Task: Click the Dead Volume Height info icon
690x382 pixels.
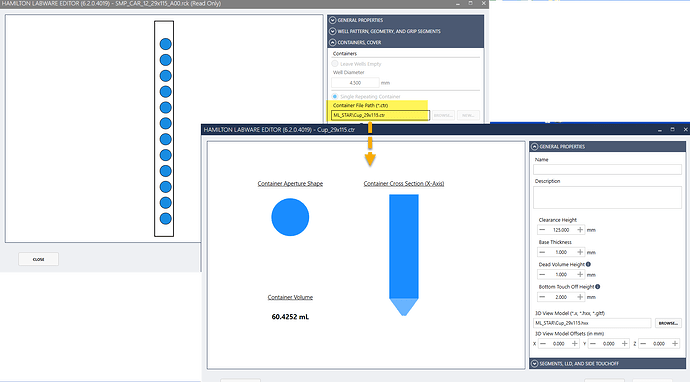Action: (588, 264)
